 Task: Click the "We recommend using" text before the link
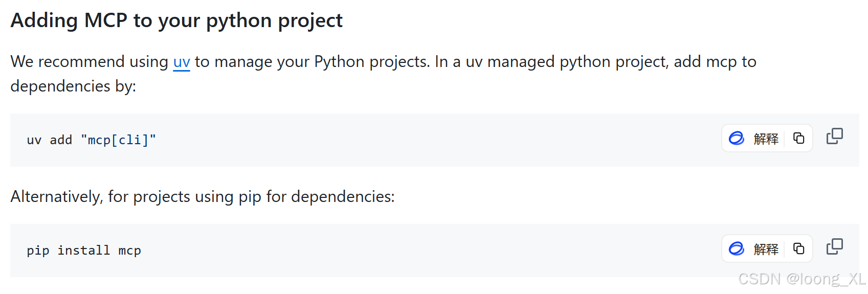click(x=90, y=62)
